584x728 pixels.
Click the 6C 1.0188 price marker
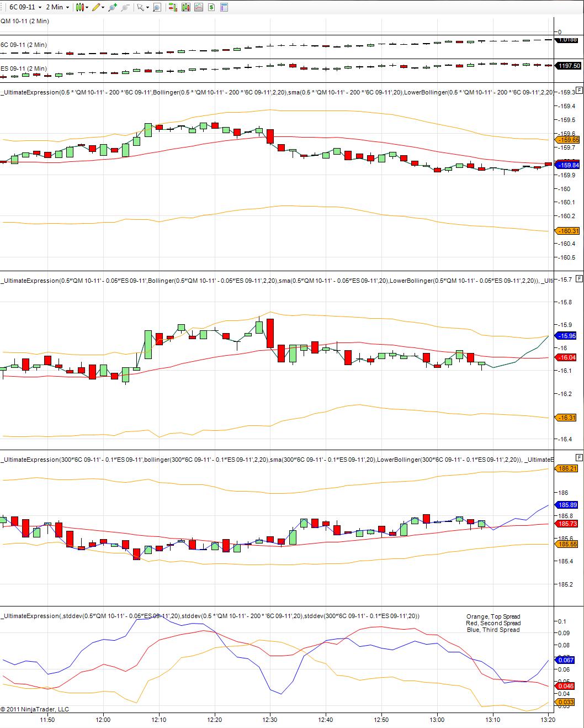tap(567, 40)
